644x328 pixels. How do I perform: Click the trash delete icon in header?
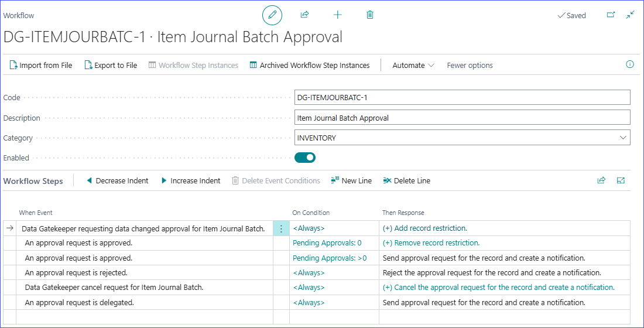[x=370, y=15]
